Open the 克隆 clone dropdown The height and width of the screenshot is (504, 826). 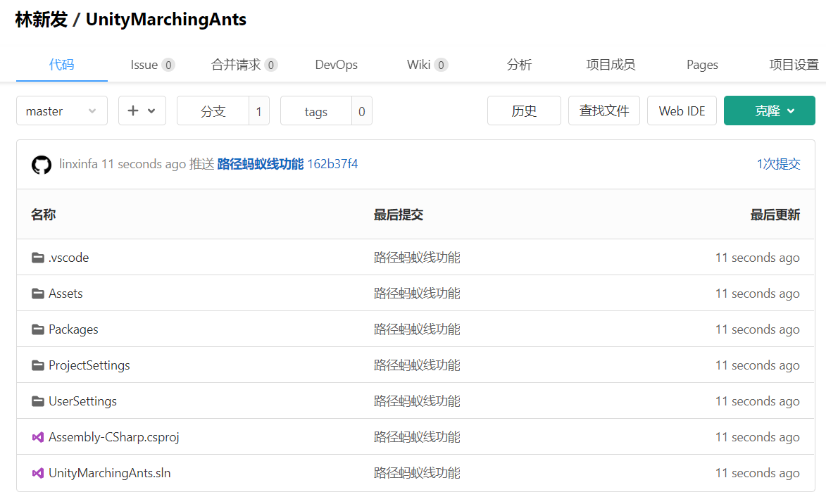click(769, 111)
